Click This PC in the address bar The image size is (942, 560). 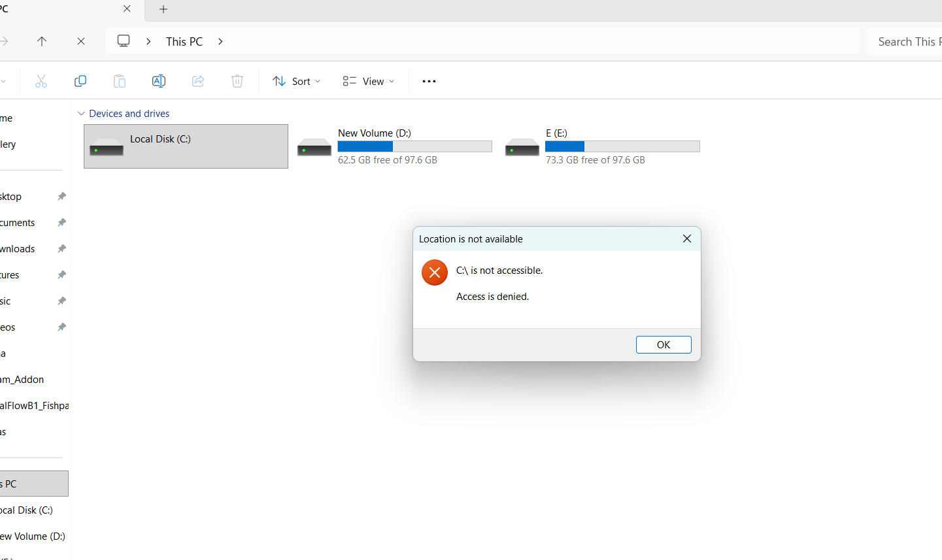pyautogui.click(x=184, y=41)
